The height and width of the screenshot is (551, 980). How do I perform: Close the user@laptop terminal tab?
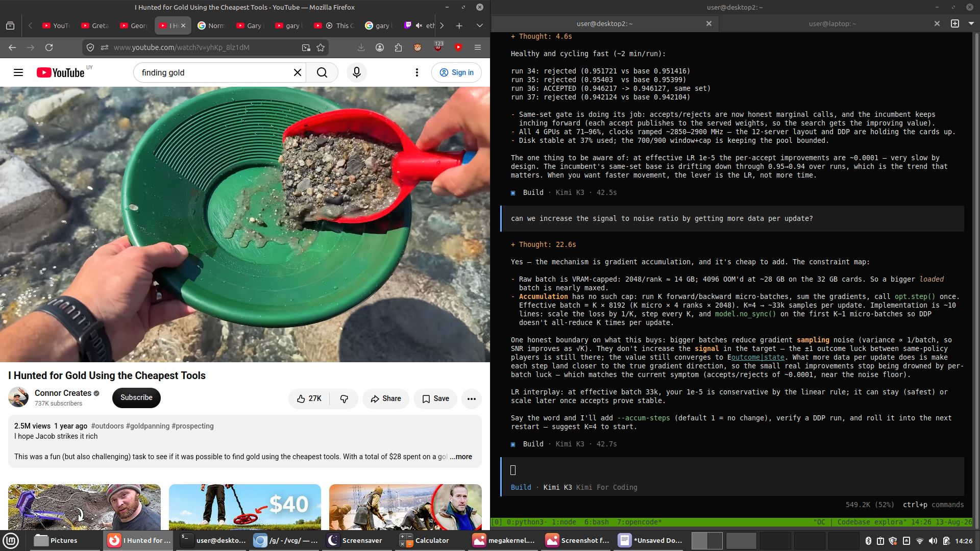pos(937,23)
